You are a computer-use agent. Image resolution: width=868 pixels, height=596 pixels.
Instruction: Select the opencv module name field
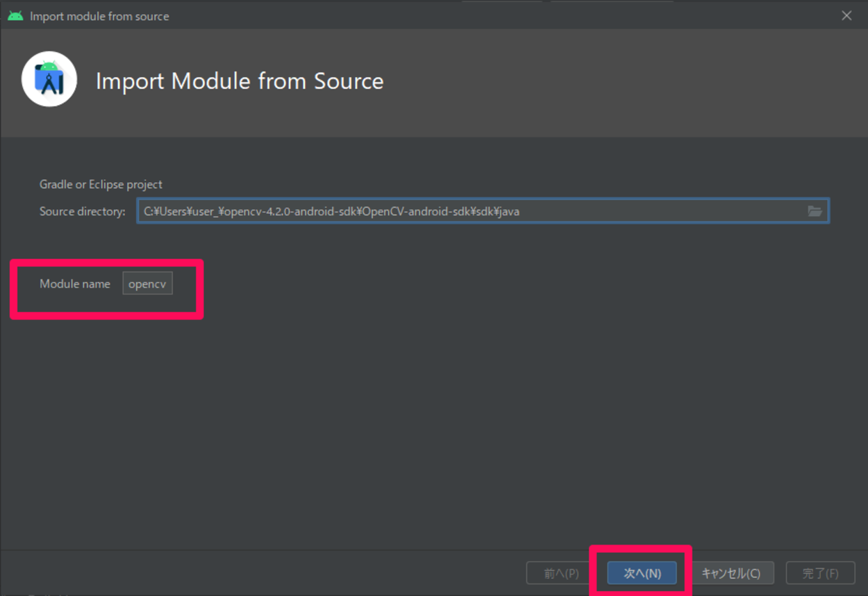point(147,283)
